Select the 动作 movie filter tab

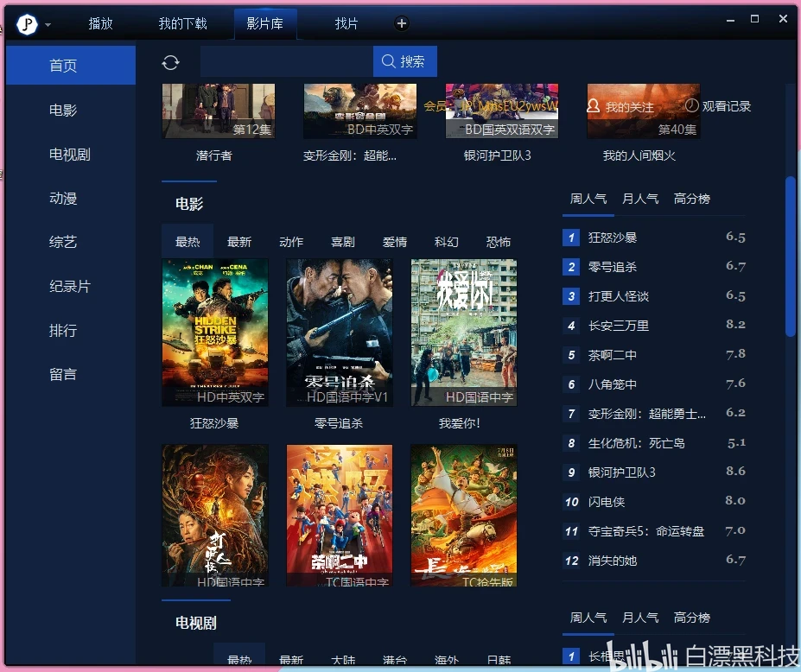(x=291, y=242)
